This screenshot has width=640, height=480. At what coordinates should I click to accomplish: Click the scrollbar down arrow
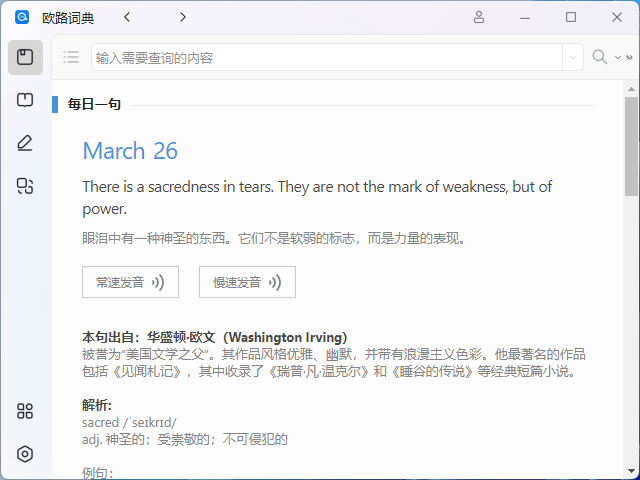pos(631,471)
